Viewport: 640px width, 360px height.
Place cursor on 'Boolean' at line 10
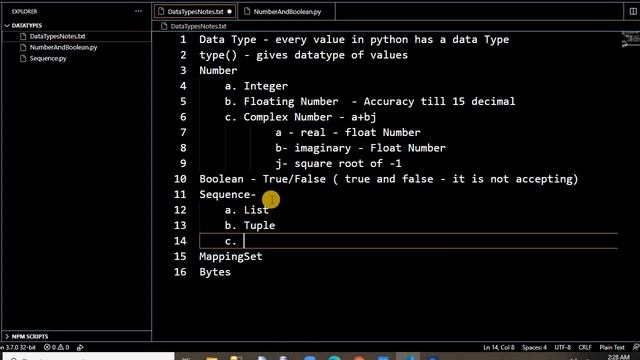pos(221,179)
